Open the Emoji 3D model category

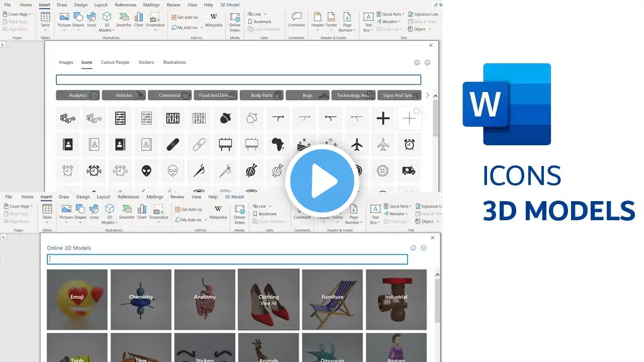click(77, 300)
